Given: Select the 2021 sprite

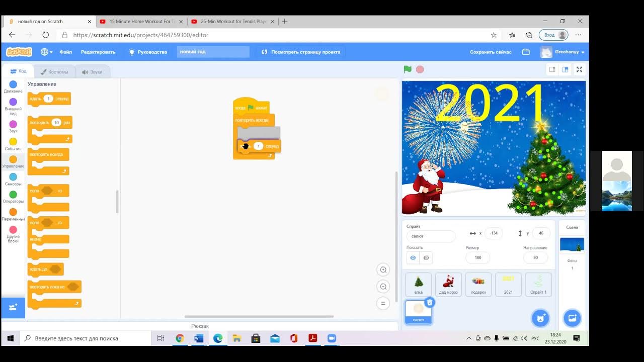Looking at the screenshot, I should click(508, 285).
